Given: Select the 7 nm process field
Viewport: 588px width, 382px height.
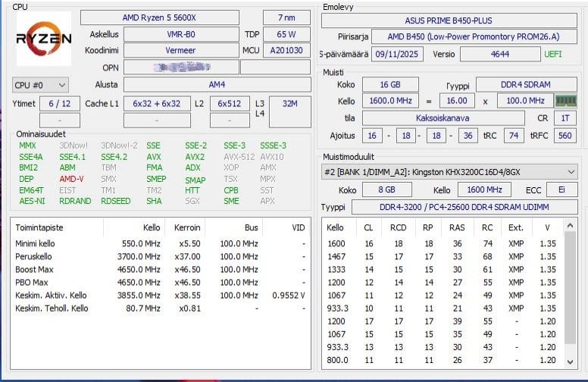Looking at the screenshot, I should tap(287, 17).
